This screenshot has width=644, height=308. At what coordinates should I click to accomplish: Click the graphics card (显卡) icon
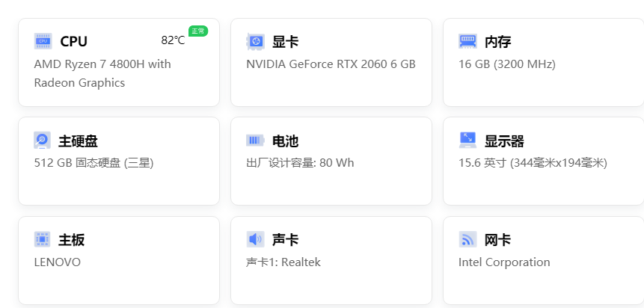click(x=255, y=41)
